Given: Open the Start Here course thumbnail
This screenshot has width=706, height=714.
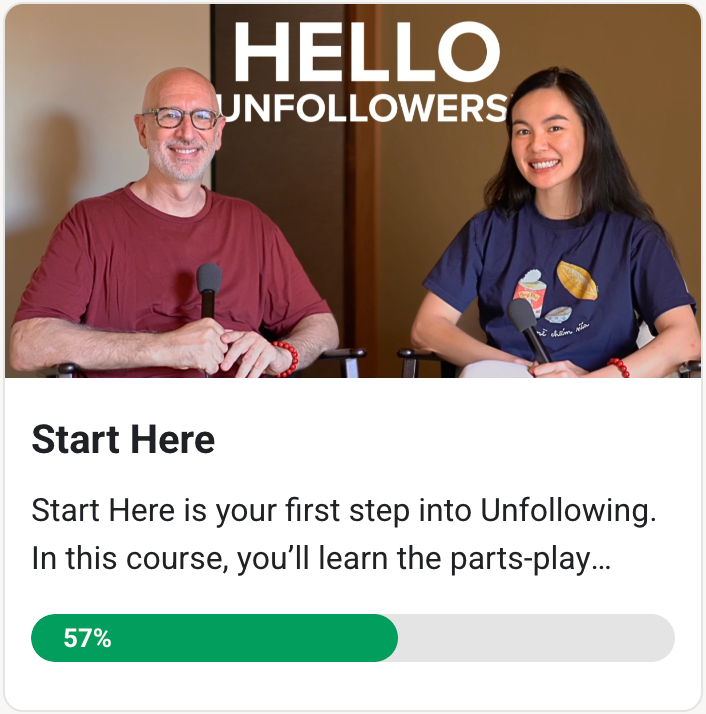Looking at the screenshot, I should pyautogui.click(x=353, y=191).
